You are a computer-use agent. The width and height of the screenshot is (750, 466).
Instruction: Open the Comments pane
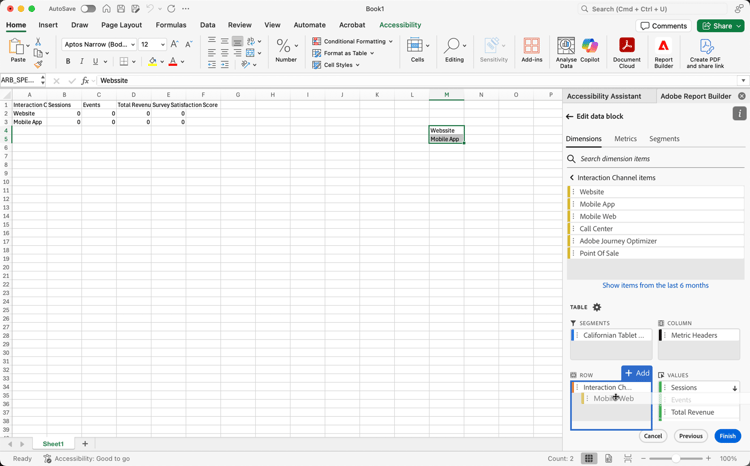pos(663,26)
